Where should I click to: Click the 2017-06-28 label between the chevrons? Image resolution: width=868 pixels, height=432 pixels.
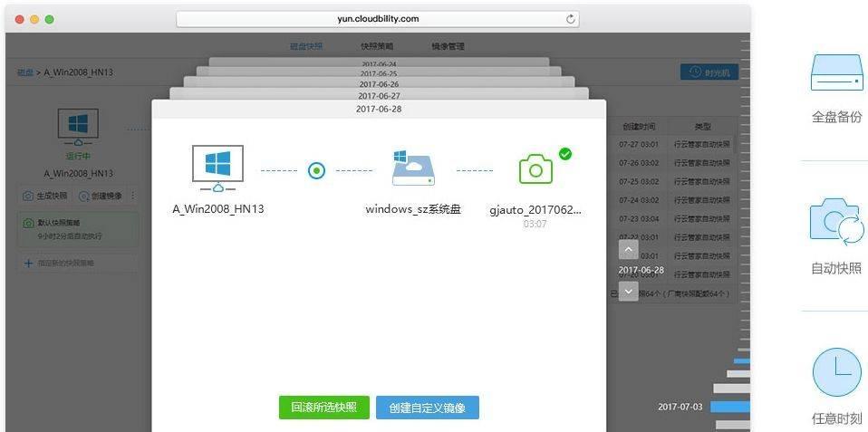pos(641,270)
